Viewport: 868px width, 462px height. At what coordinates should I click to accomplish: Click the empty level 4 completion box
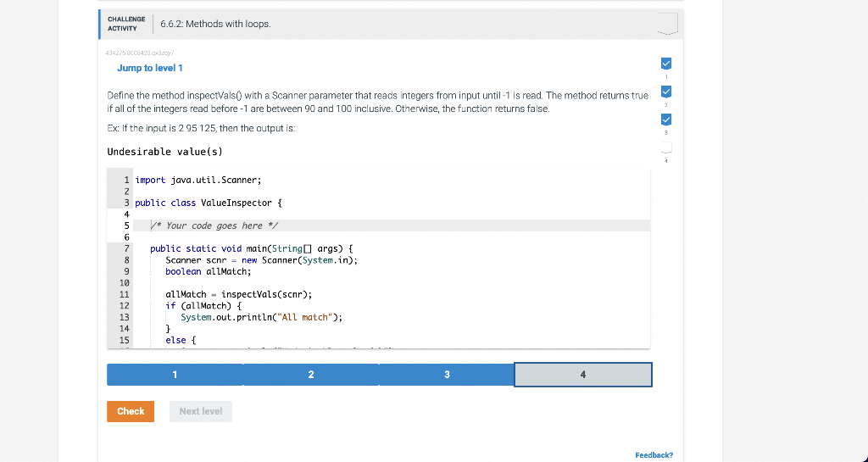666,148
